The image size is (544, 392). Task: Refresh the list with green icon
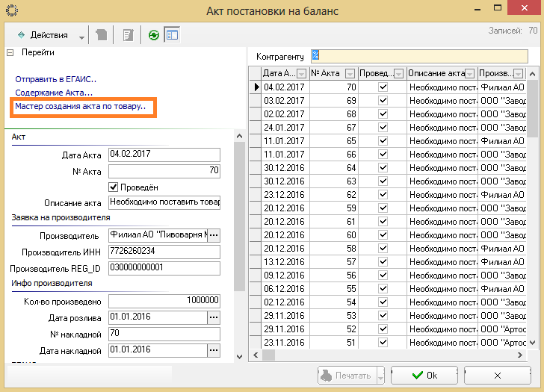tap(154, 35)
